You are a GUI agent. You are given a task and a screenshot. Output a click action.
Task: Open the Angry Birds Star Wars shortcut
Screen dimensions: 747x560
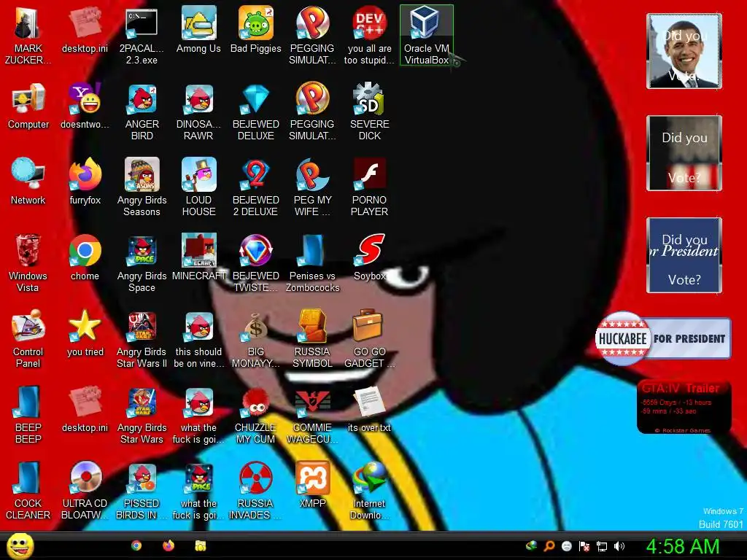pyautogui.click(x=142, y=414)
